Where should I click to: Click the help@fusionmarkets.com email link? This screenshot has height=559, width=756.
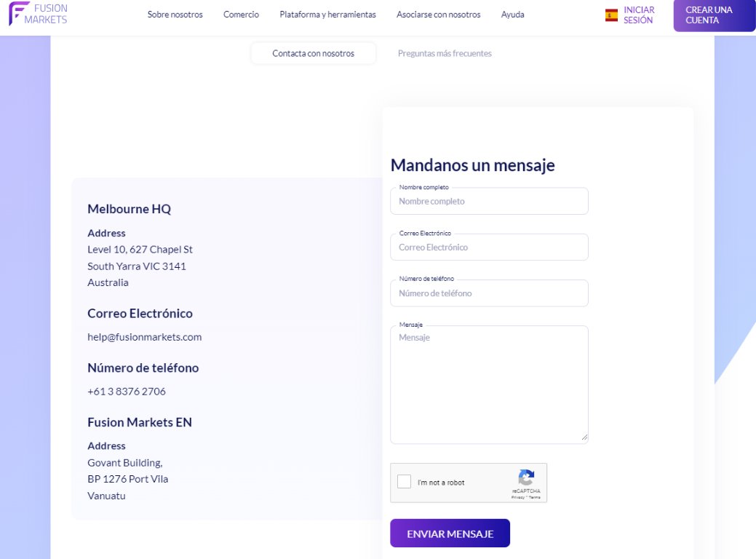[144, 337]
